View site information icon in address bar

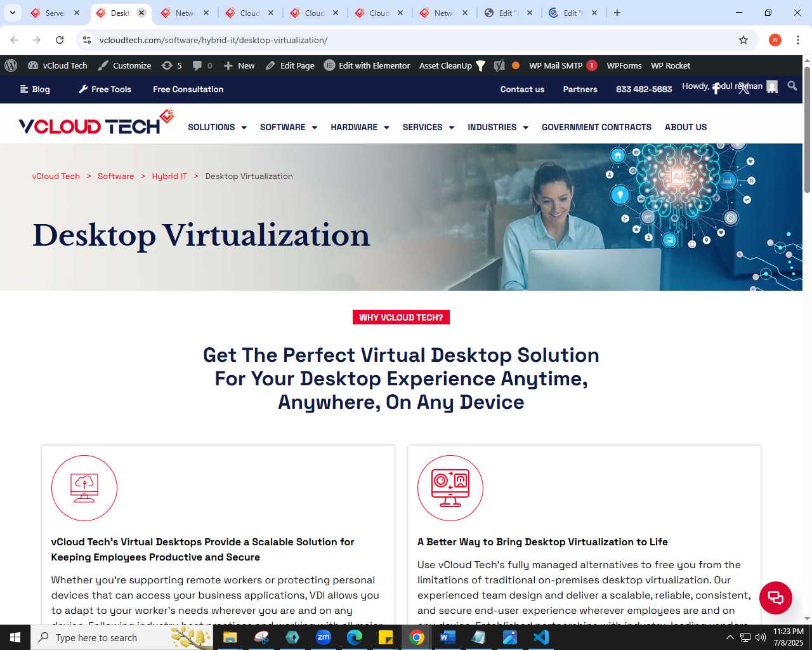(x=87, y=40)
